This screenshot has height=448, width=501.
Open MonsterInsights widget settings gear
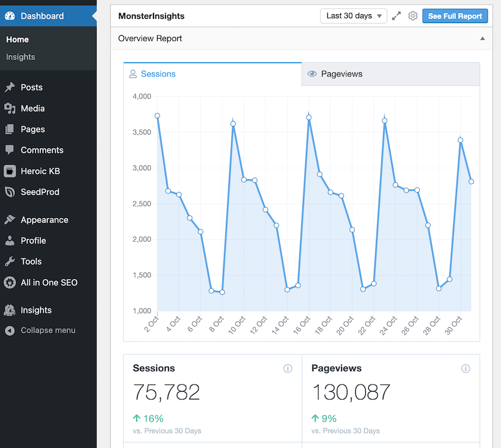tap(413, 16)
